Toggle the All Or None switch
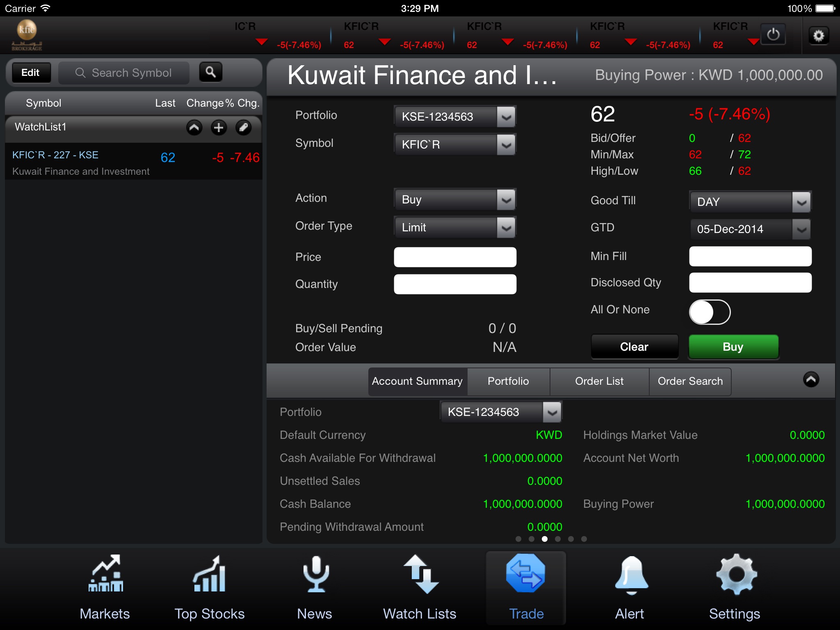Screen dimensions: 840x630 coord(710,312)
